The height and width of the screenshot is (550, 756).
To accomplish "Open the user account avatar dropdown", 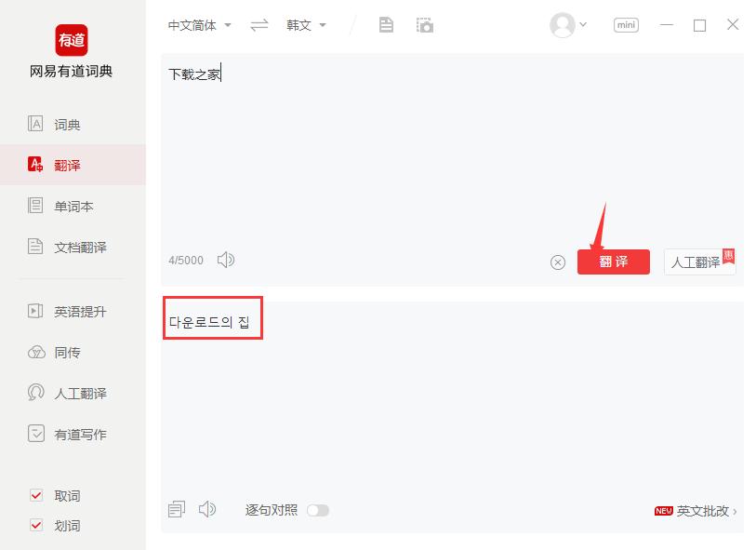I will pyautogui.click(x=568, y=25).
